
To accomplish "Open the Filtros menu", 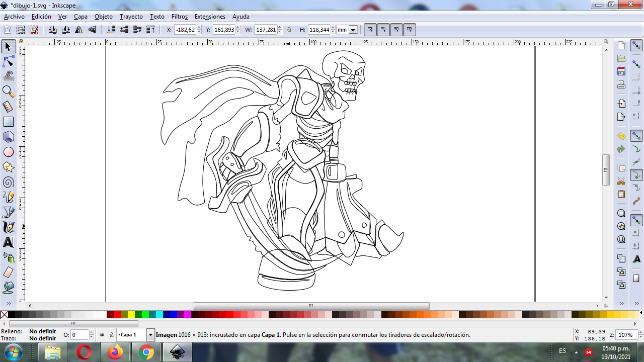I will [180, 17].
